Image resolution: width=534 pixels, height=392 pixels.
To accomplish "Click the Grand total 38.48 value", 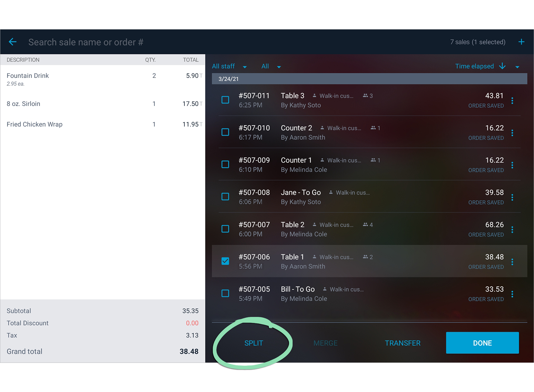I will click(189, 351).
